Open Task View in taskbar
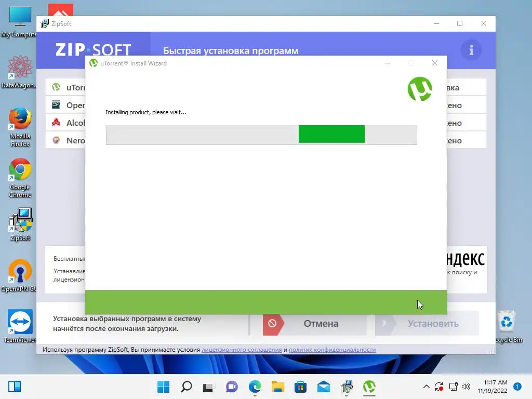The image size is (532, 399). (x=209, y=387)
